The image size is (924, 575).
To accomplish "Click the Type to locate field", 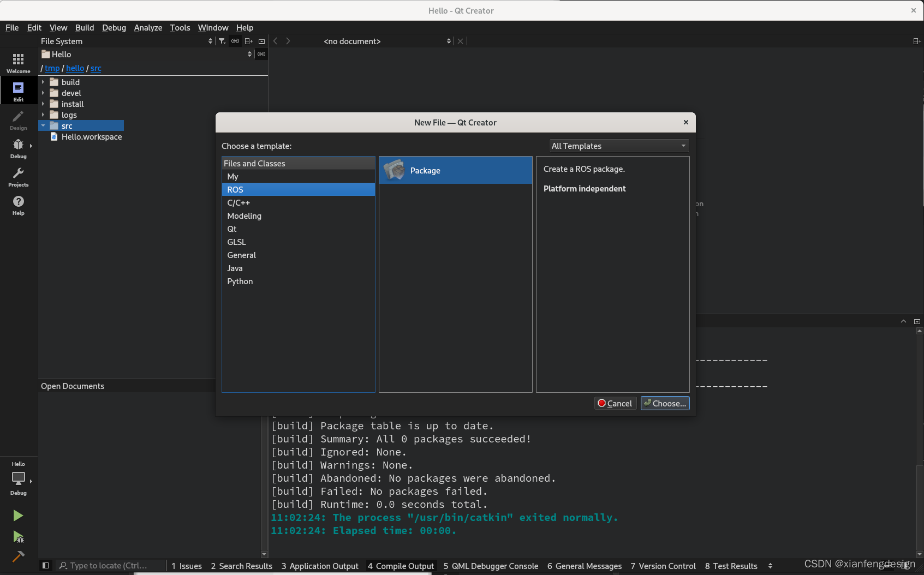I will (111, 566).
